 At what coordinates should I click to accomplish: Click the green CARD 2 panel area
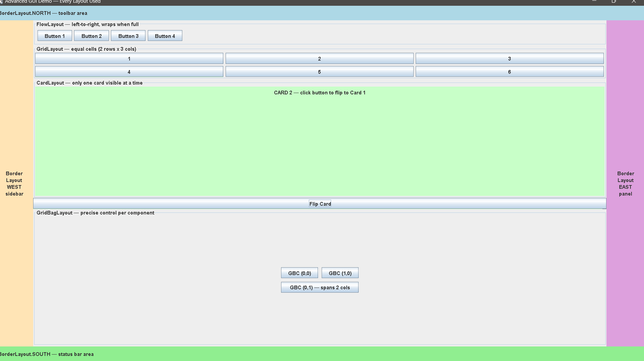[x=320, y=142]
